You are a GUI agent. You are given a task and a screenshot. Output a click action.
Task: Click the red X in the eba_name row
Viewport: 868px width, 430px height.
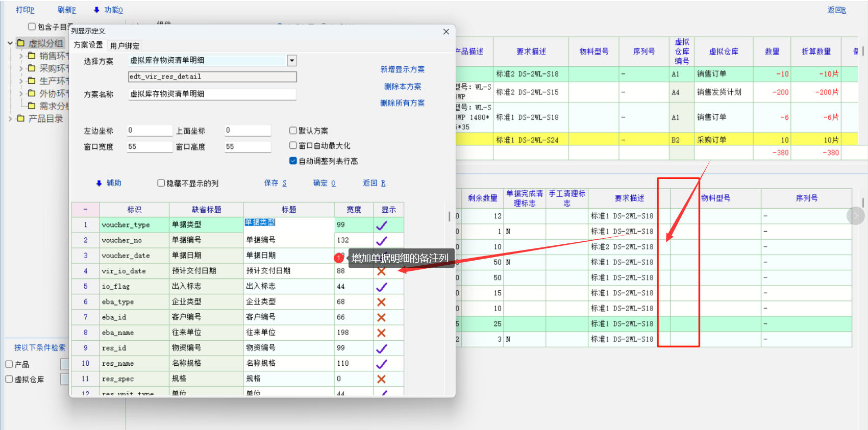pos(381,333)
